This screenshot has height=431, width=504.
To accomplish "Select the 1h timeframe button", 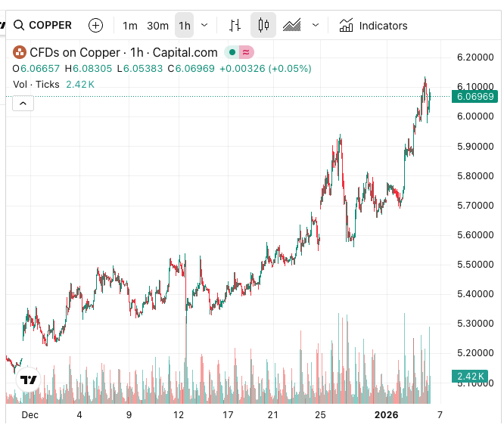I will 185,26.
